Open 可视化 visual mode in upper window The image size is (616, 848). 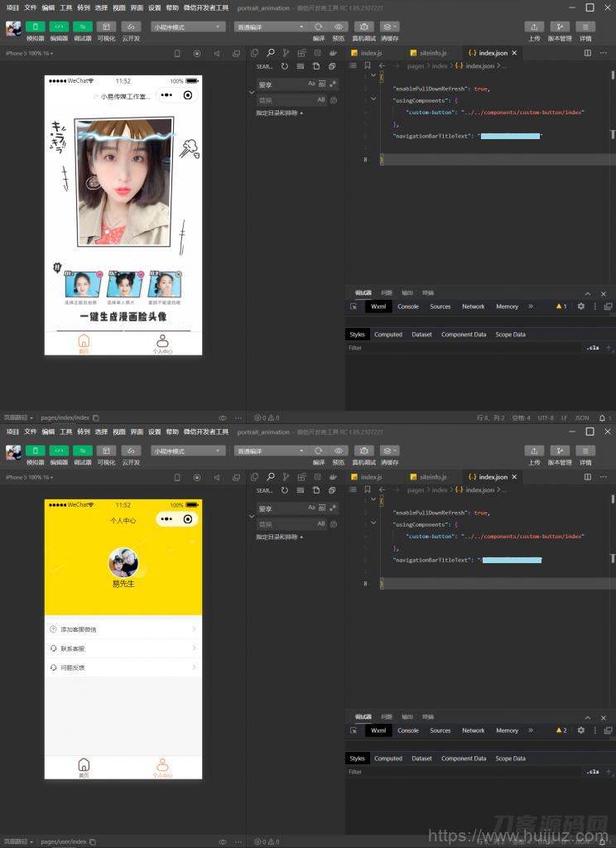click(x=106, y=26)
